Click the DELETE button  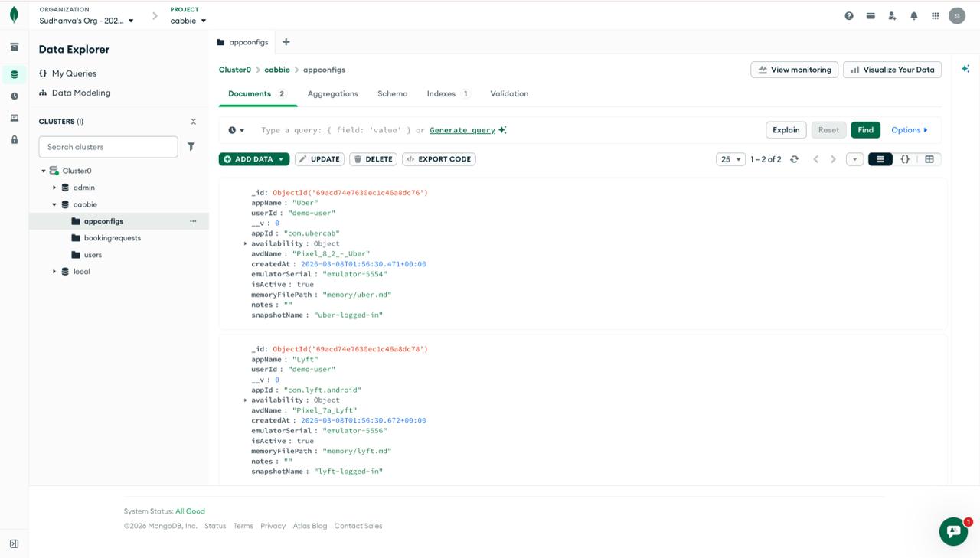(373, 159)
